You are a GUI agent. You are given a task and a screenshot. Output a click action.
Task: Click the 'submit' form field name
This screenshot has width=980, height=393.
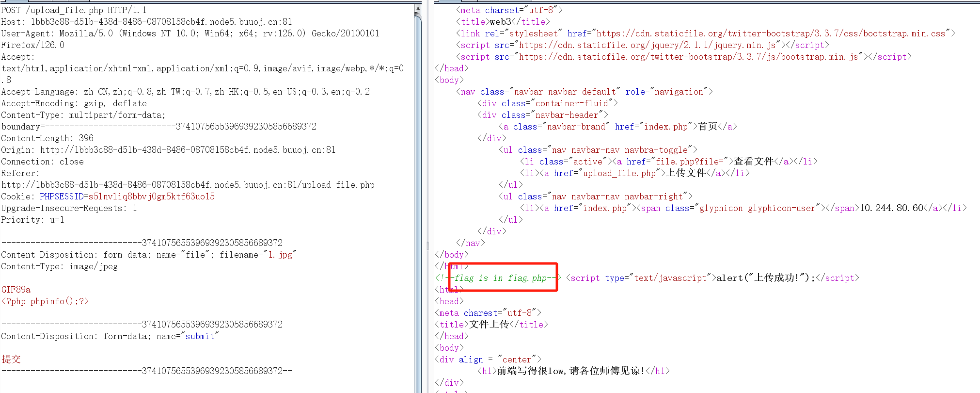[200, 336]
